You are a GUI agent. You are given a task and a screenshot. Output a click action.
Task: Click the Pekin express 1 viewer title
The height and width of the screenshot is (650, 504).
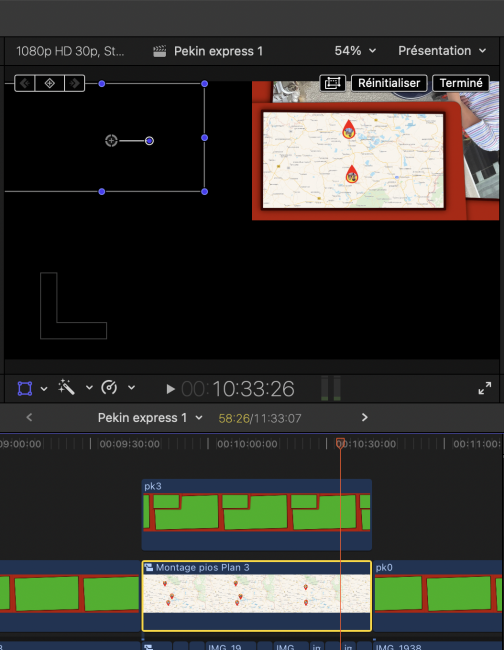click(218, 51)
